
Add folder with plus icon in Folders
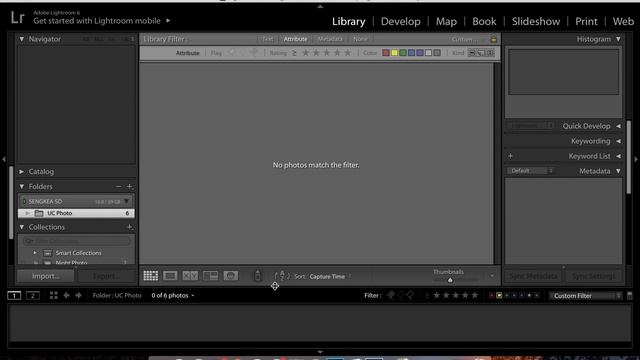[129, 187]
